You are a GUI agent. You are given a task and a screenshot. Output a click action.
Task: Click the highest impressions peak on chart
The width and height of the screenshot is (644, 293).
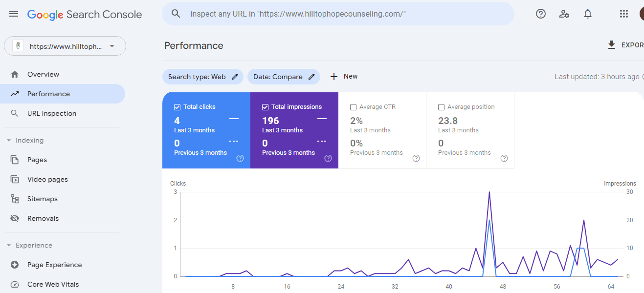pyautogui.click(x=489, y=192)
